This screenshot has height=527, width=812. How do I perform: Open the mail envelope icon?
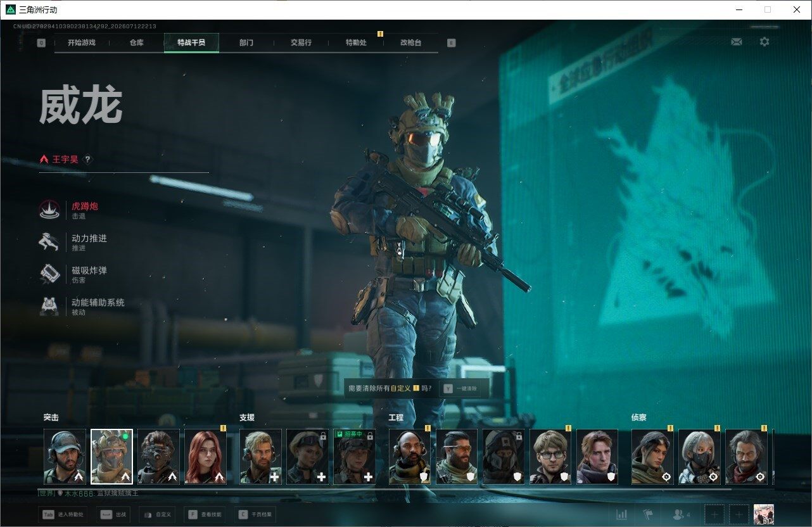(736, 42)
